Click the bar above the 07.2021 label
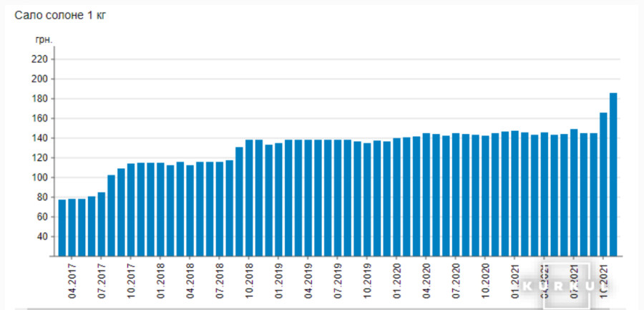 tap(574, 192)
